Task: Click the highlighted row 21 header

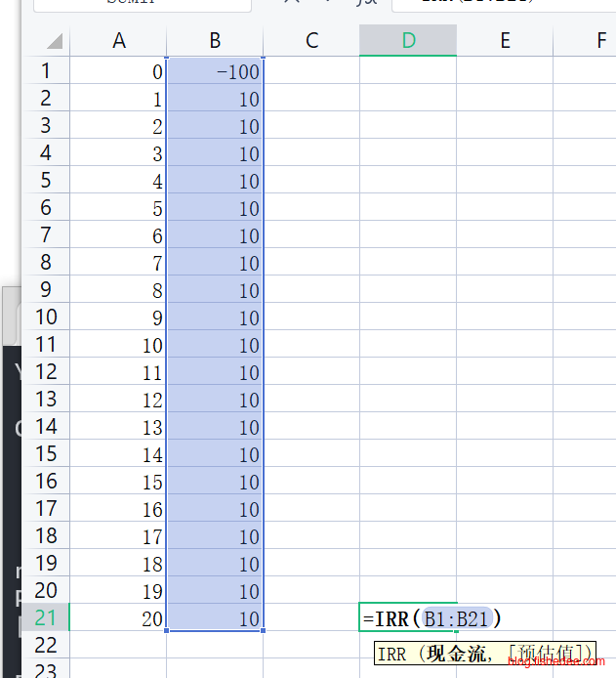Action: pyautogui.click(x=46, y=618)
